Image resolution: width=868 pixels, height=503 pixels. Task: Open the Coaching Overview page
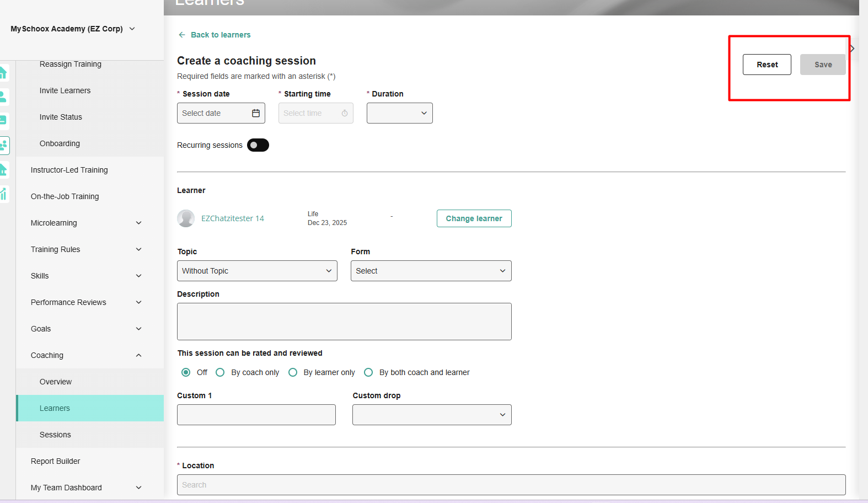[x=56, y=382]
